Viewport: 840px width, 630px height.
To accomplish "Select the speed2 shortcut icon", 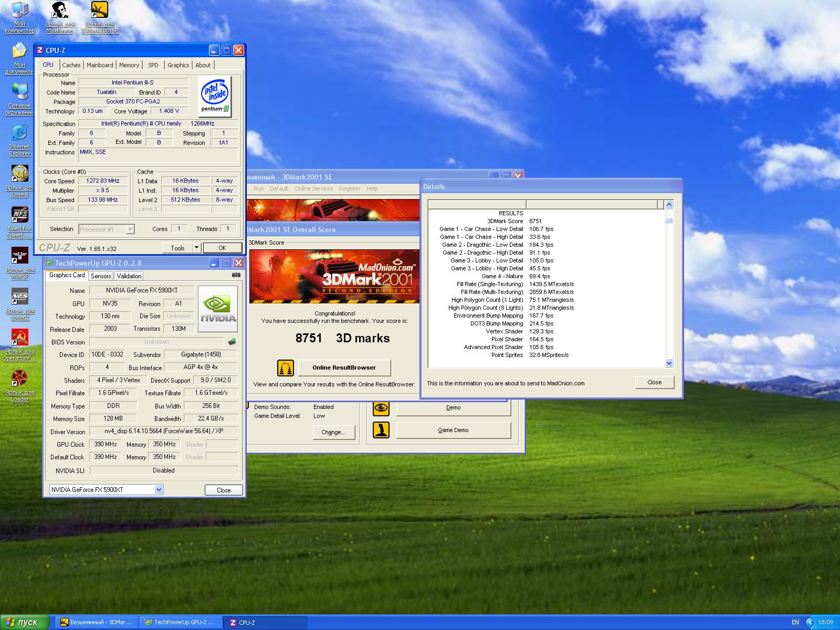I will (19, 304).
